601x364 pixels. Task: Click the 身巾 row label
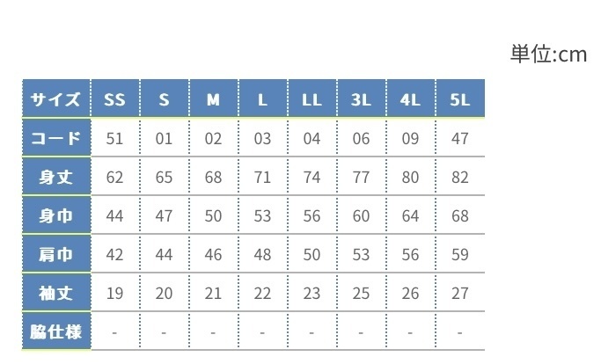coord(56,215)
